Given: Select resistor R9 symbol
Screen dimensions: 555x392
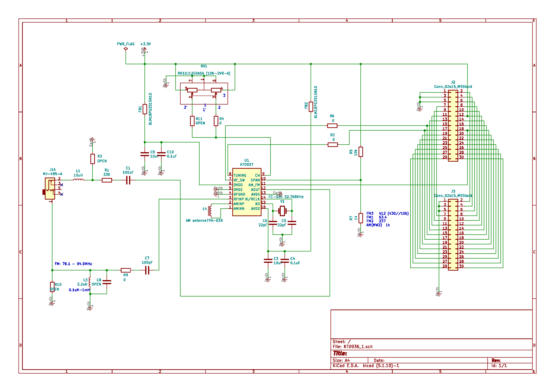Looking at the screenshot, I should coord(126,270).
